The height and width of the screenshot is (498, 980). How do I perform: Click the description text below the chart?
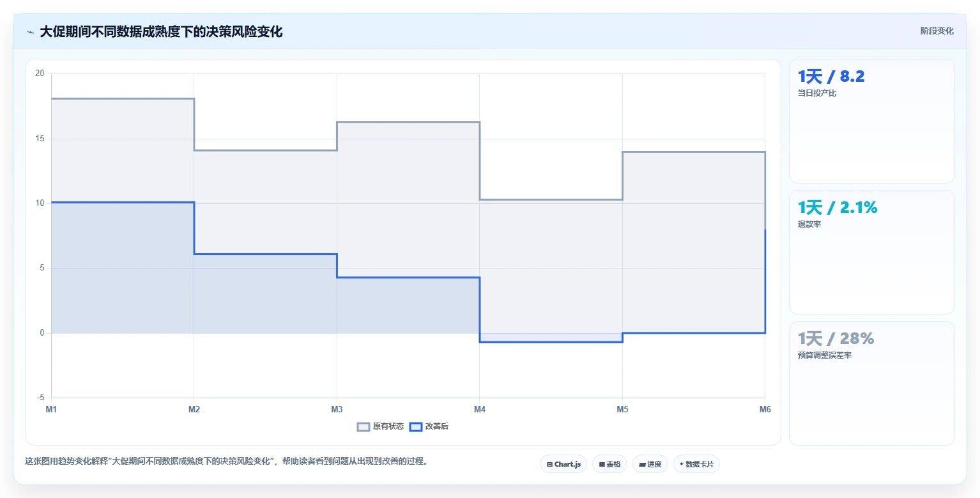point(226,461)
